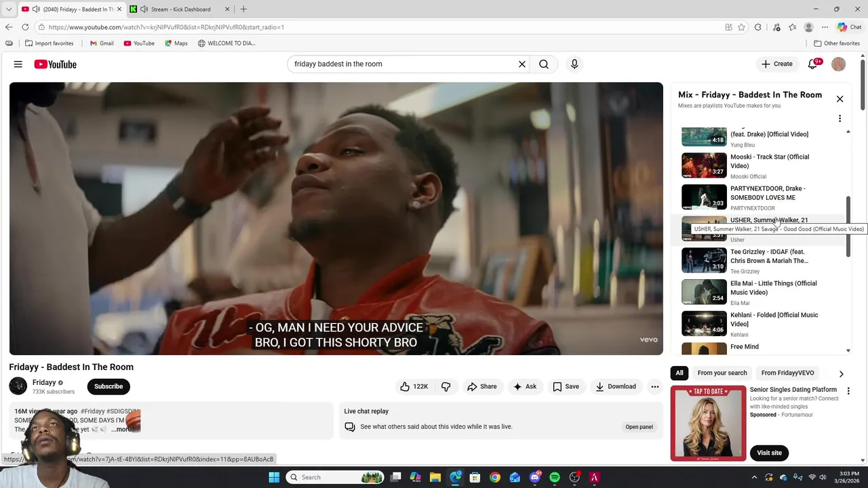Open the YouTube hamburger guide menu
The width and height of the screenshot is (868, 488).
coord(18,64)
